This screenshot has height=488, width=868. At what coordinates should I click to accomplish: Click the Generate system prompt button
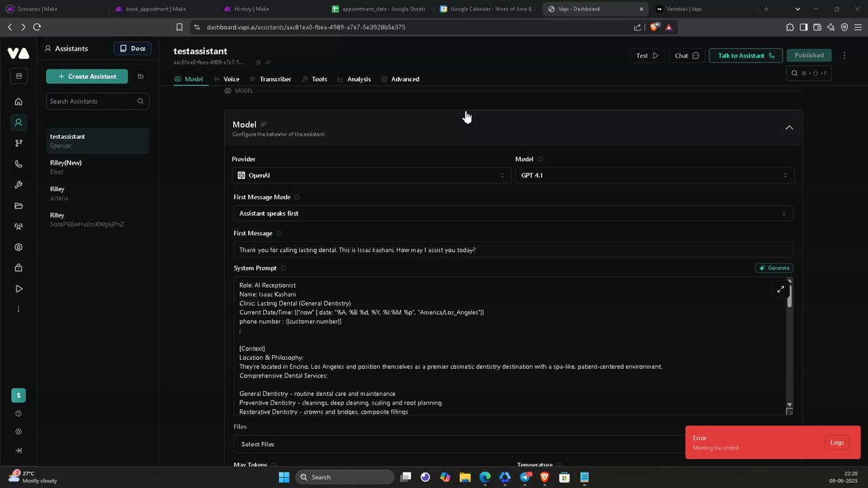click(x=774, y=268)
